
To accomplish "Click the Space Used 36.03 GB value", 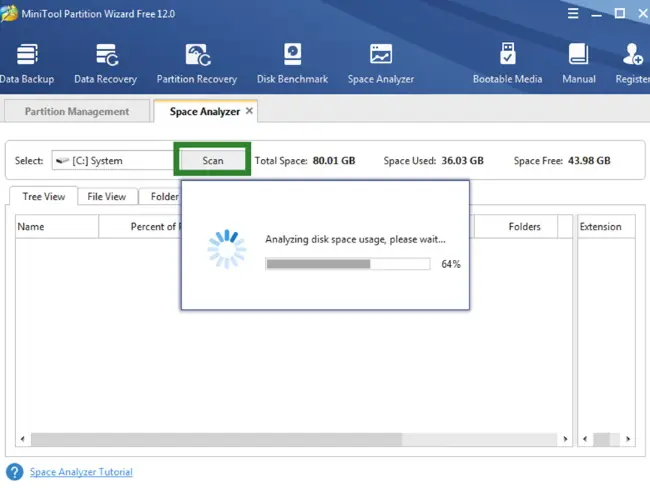I will (462, 160).
